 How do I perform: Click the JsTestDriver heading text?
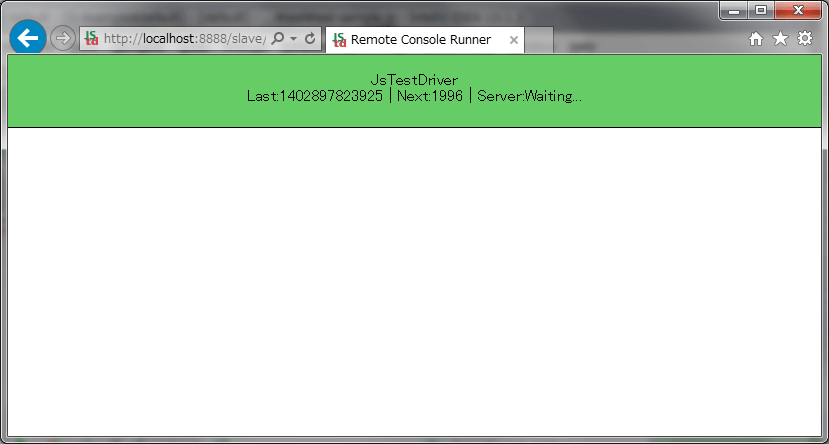coord(414,80)
